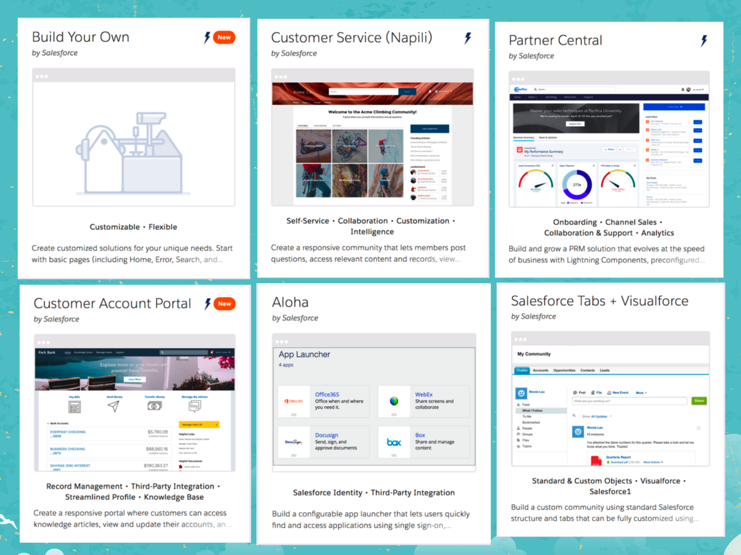Click the Leads tab in Visualforce preview
This screenshot has height=555, width=741.
click(604, 370)
